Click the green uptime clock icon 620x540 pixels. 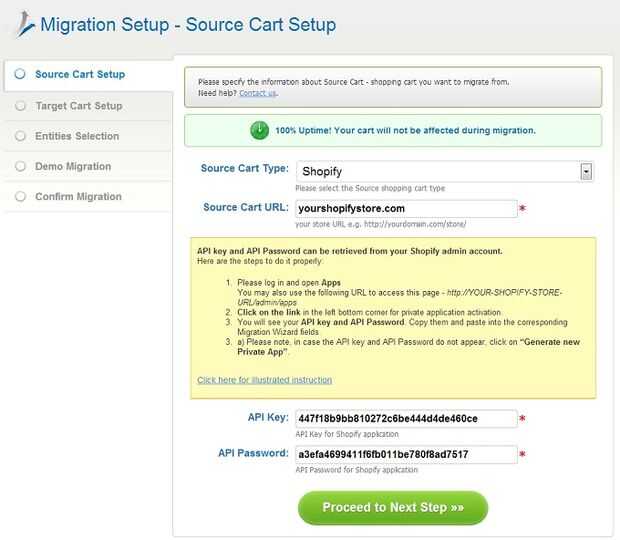tap(258, 130)
